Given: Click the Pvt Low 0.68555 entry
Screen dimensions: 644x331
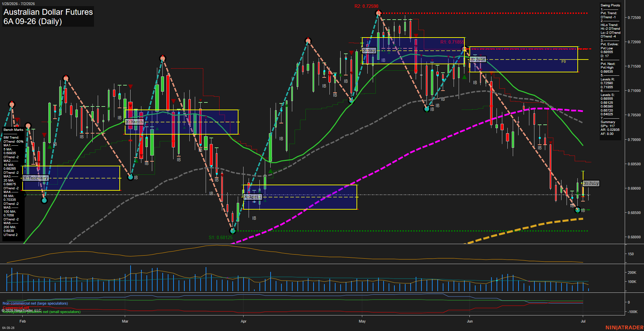Looking at the screenshot, I should coord(607,50).
